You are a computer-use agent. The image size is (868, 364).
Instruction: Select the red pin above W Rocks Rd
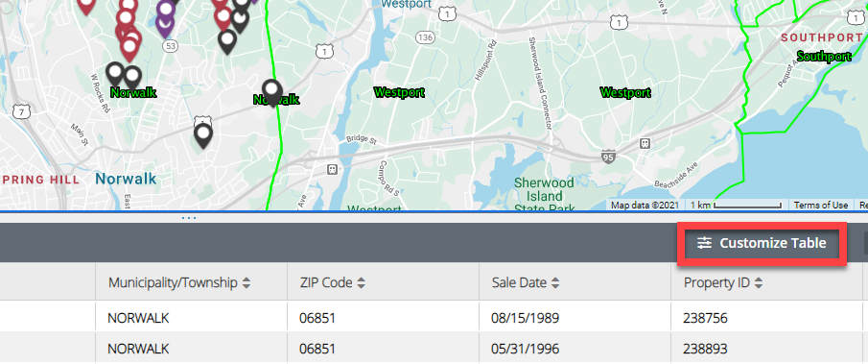click(x=129, y=48)
